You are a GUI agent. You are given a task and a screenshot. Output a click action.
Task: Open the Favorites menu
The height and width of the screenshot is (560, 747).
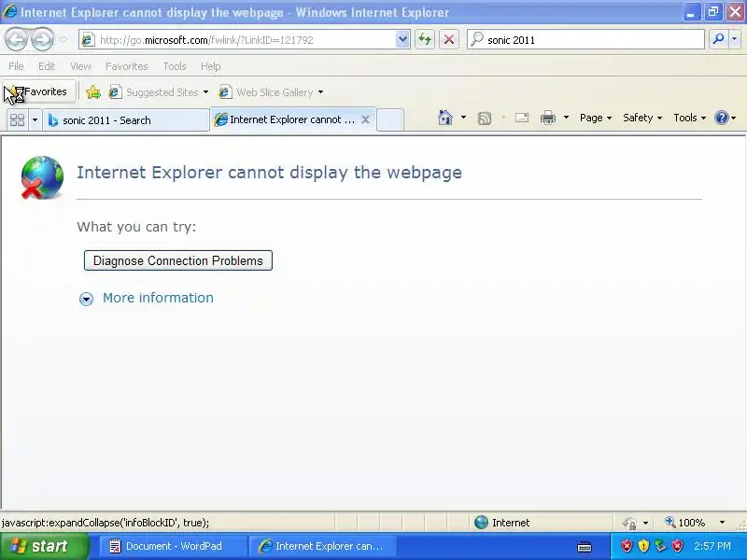tap(127, 66)
